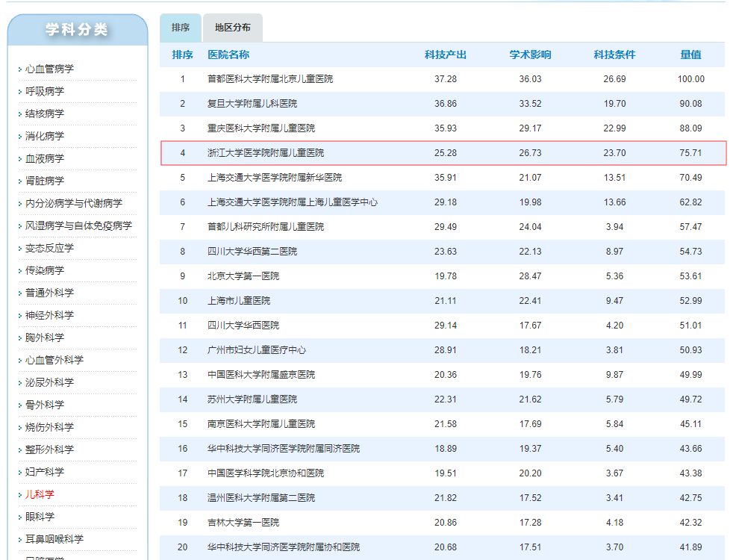The image size is (736, 560).
Task: Switch to the 排序 tab
Action: pyautogui.click(x=181, y=28)
